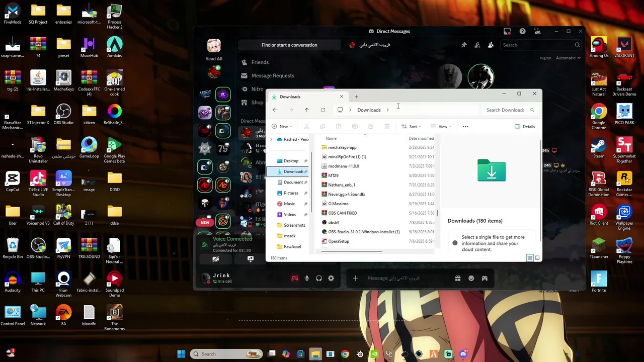Open the See more ellipsis menu
Screen dimensions: 644x362
click(465, 127)
